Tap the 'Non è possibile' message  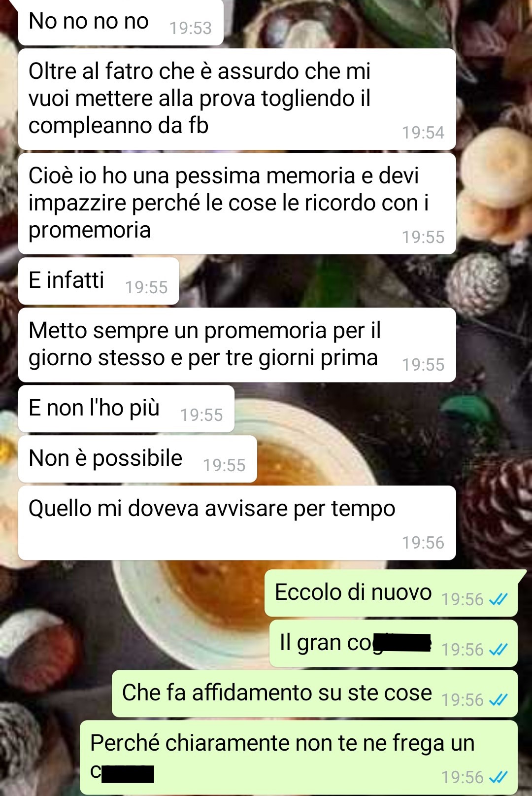click(137, 459)
